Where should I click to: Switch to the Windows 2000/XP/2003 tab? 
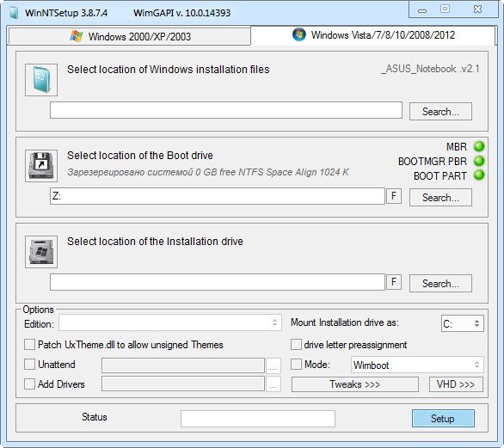129,36
